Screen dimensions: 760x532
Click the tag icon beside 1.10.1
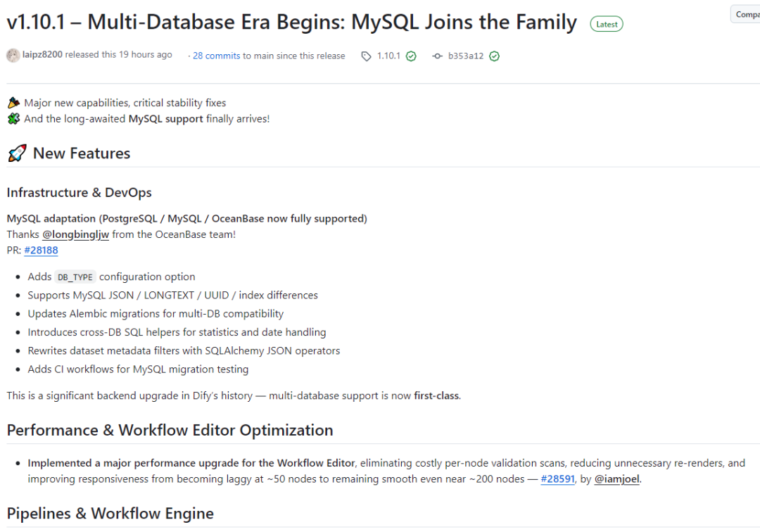(x=366, y=56)
